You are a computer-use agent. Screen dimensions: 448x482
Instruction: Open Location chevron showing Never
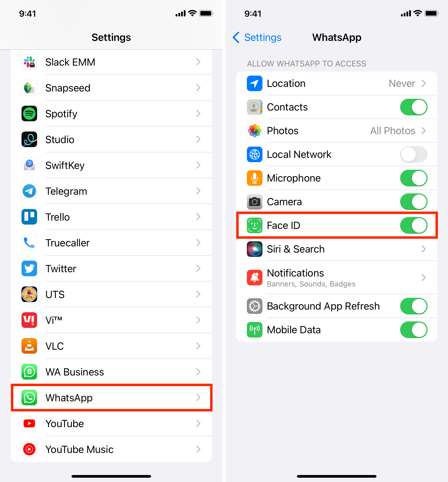424,83
